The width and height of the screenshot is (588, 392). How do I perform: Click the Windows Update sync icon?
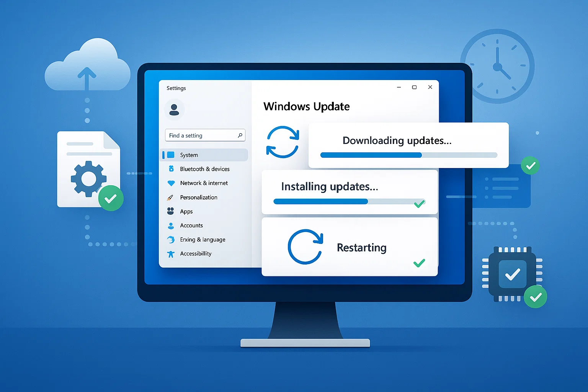(283, 142)
